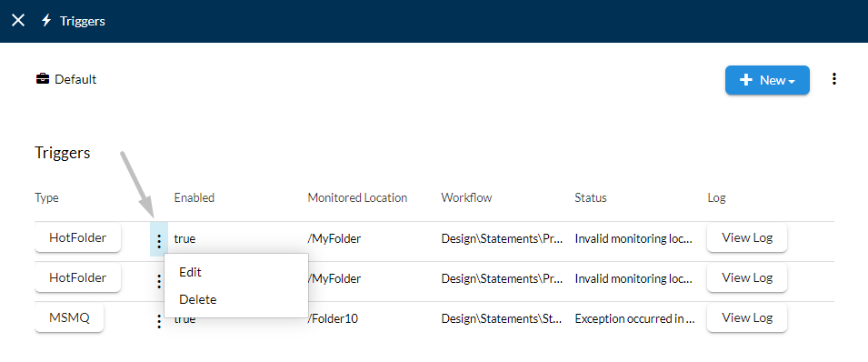View Log for the /Folder10 trigger
Image resolution: width=868 pixels, height=362 pixels.
(x=747, y=318)
